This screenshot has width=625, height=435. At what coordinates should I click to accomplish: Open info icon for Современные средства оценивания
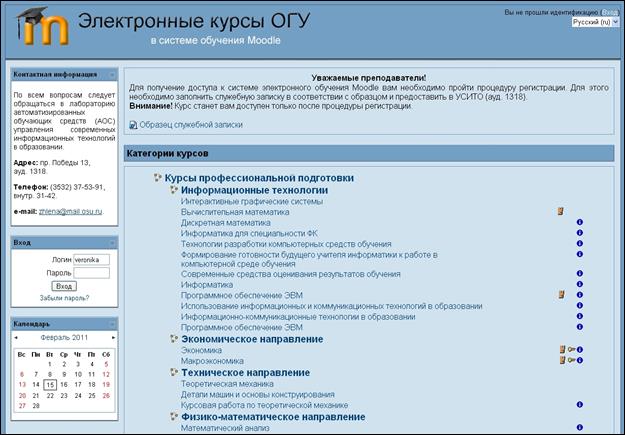tap(580, 274)
